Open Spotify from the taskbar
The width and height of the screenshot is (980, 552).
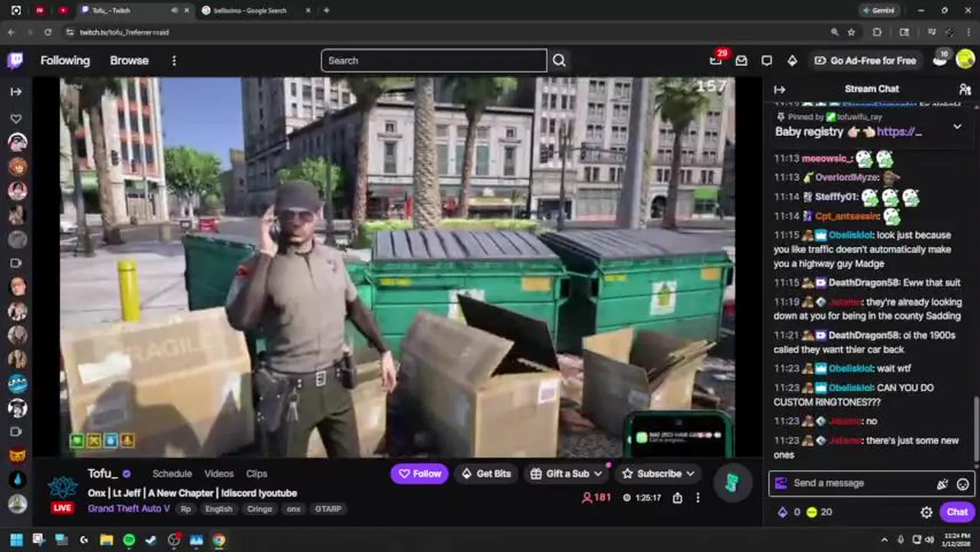[129, 540]
